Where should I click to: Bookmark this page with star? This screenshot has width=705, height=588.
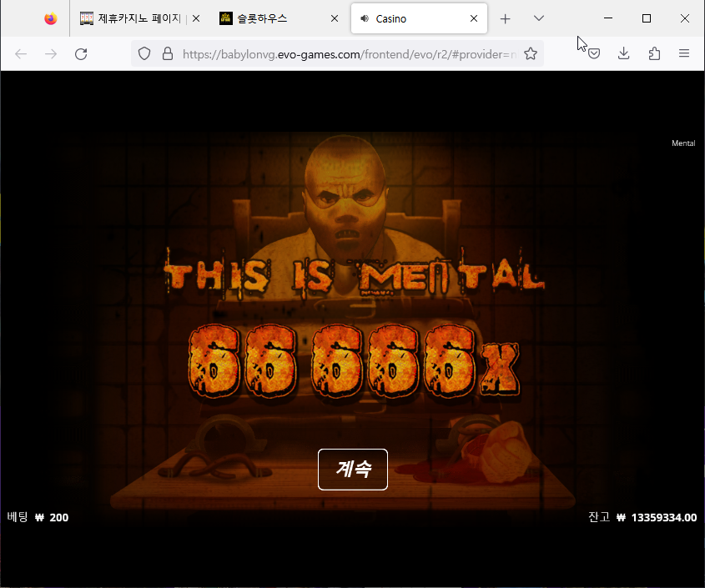tap(531, 53)
